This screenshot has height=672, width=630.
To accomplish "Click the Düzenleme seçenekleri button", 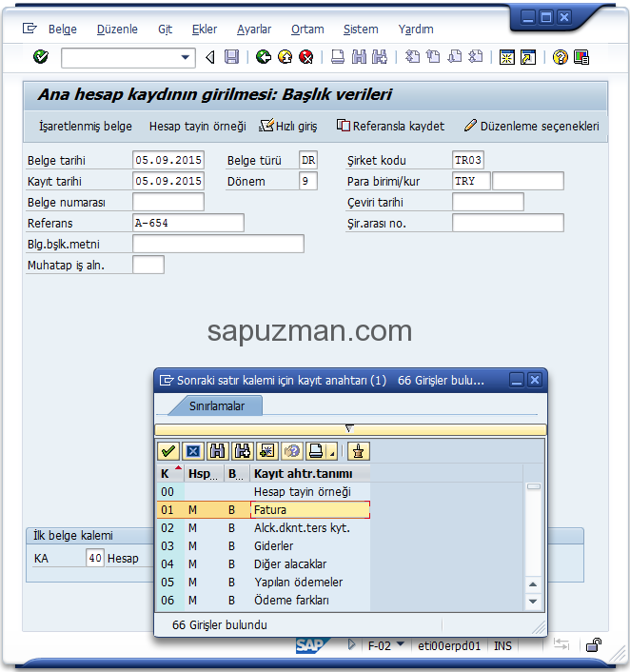I will point(531,127).
